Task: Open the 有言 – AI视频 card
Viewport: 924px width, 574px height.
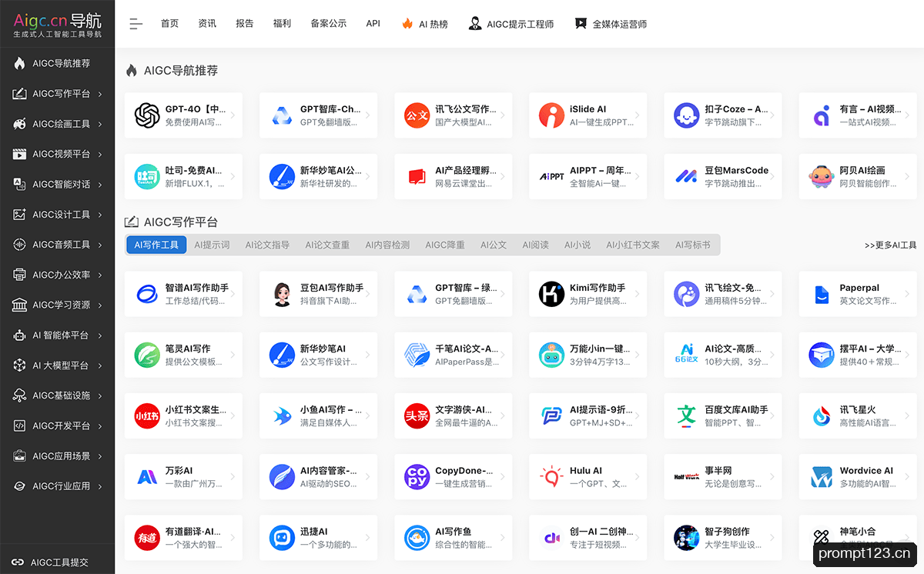Action: (x=858, y=115)
